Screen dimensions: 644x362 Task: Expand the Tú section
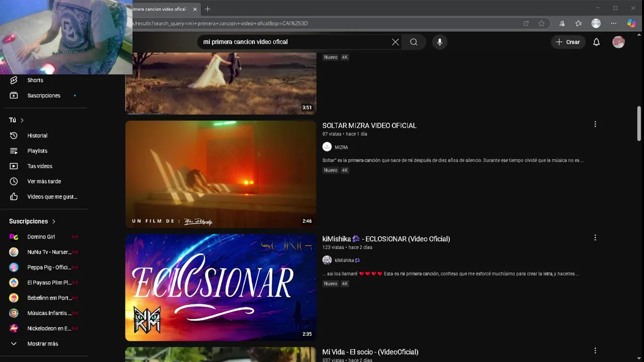17,120
